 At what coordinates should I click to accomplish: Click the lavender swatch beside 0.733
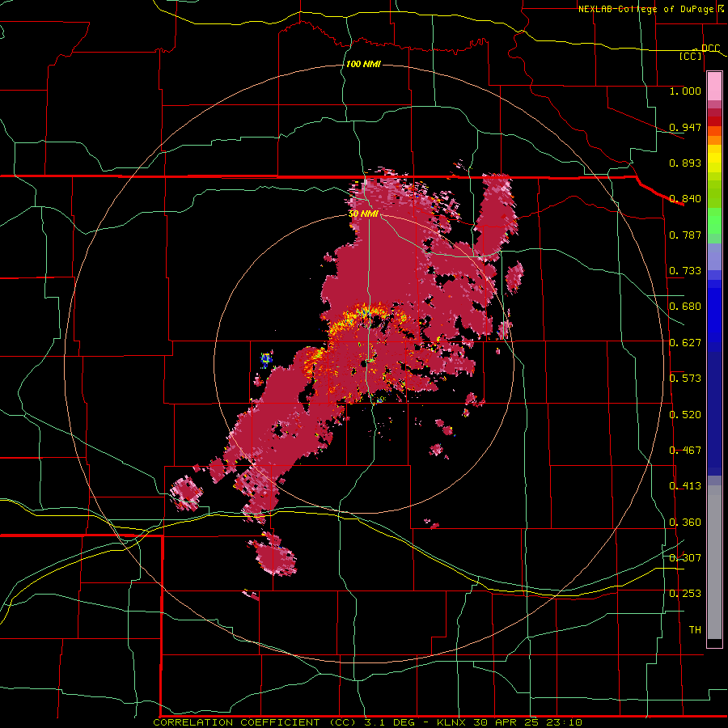[714, 262]
